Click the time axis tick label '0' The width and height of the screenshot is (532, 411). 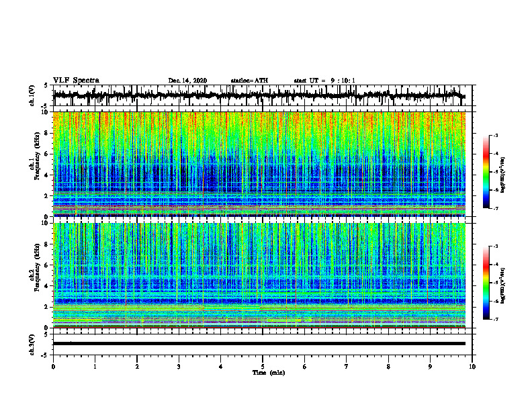coord(53,367)
